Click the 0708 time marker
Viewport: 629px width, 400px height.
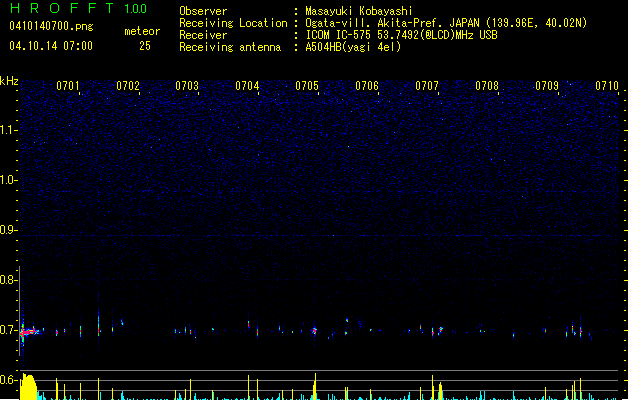pos(487,86)
